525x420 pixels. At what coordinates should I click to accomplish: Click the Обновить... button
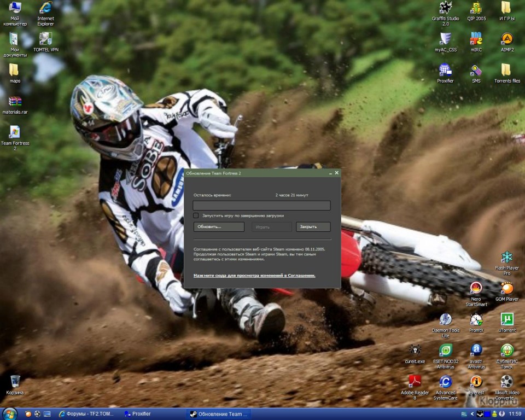tap(219, 226)
